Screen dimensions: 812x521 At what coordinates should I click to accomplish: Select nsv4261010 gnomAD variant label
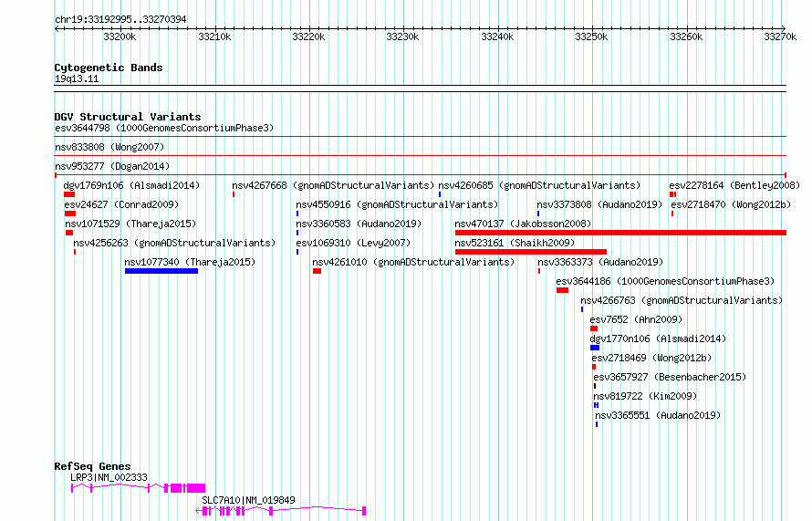414,262
